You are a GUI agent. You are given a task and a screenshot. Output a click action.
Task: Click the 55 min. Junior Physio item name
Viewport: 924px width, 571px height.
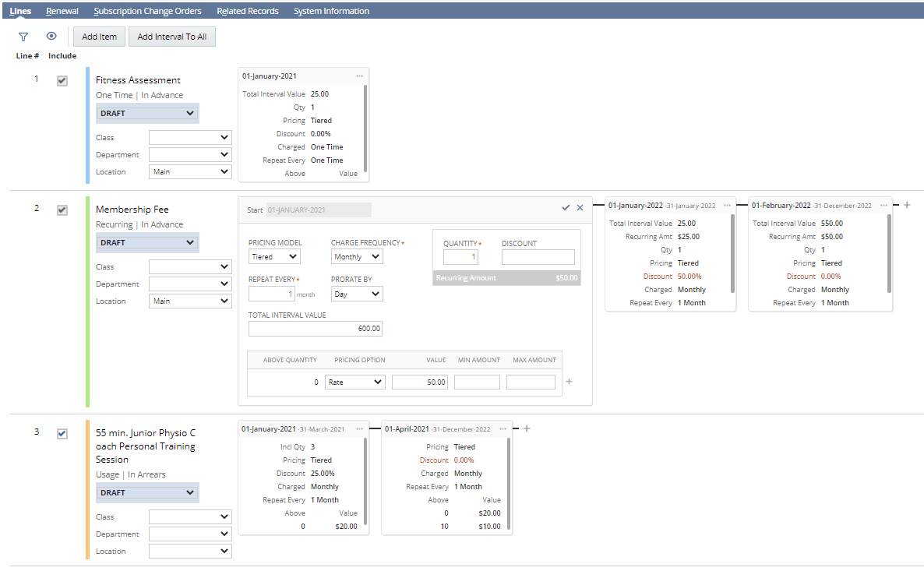coord(146,446)
